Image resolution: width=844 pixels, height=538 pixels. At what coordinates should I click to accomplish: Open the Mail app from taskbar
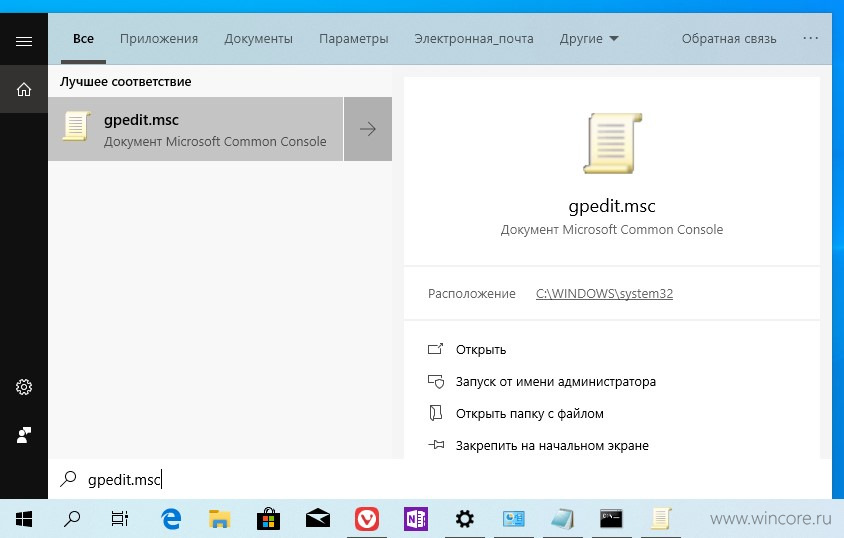click(318, 518)
